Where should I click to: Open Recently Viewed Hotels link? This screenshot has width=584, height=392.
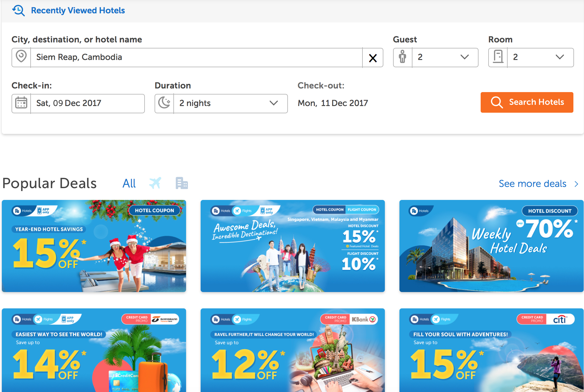pos(78,11)
